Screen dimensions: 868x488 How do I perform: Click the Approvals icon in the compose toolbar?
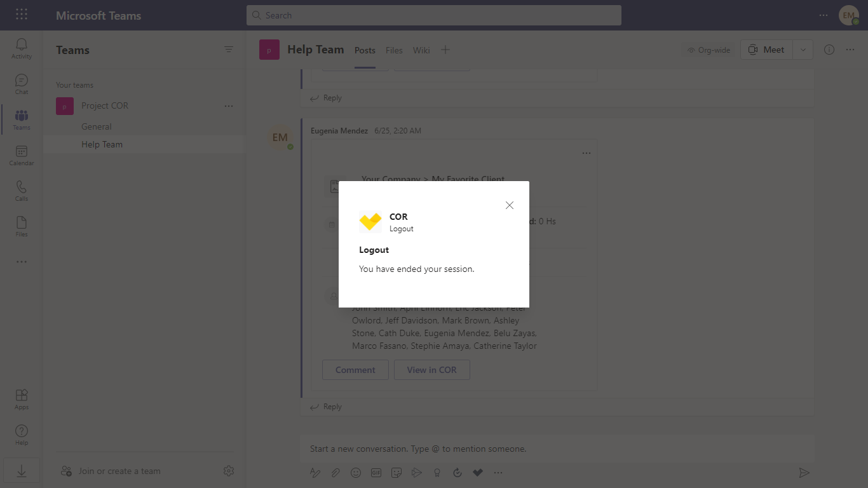point(458,473)
